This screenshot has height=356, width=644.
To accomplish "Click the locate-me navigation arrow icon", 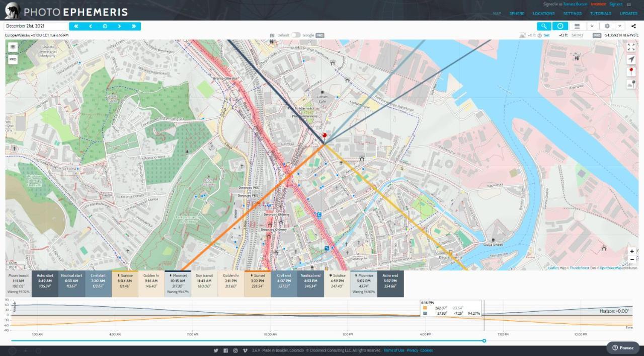I will (631, 59).
